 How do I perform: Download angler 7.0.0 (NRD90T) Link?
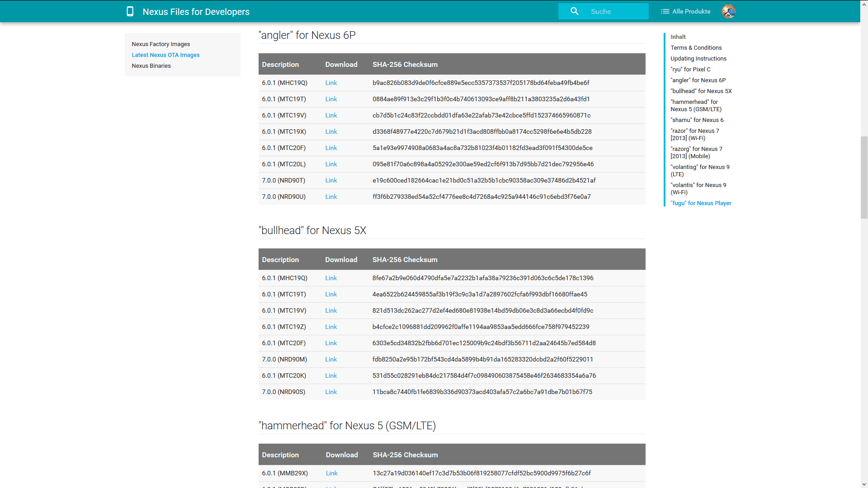point(331,180)
